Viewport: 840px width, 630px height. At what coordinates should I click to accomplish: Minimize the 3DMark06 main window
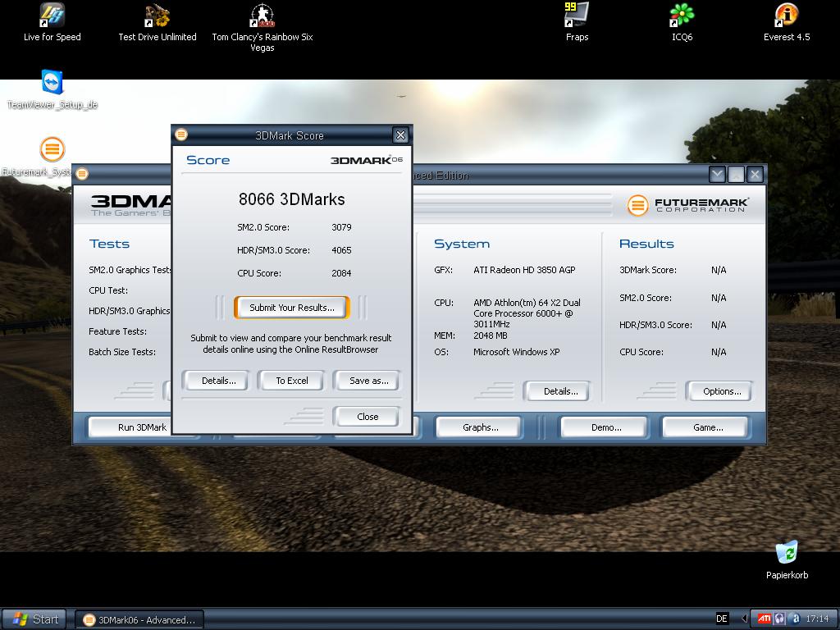(717, 174)
